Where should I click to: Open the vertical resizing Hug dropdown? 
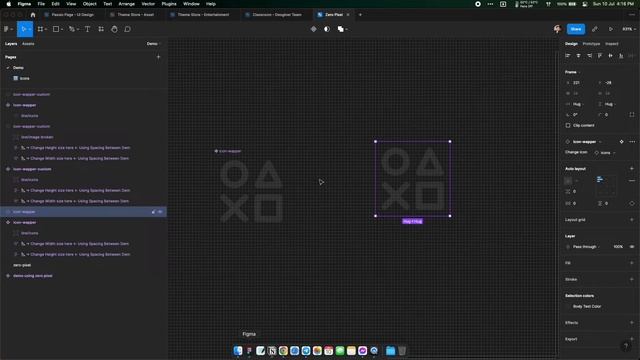click(x=610, y=104)
